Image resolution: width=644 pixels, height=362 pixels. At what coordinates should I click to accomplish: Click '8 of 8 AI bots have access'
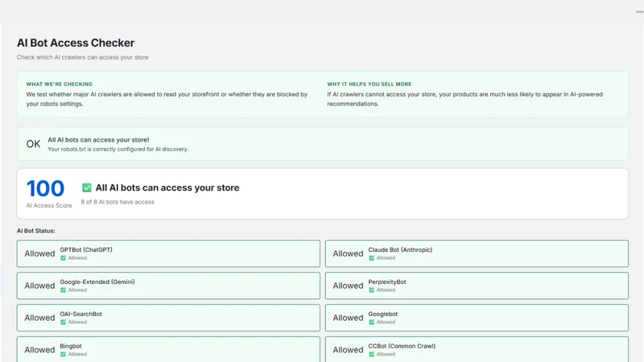[x=118, y=202]
